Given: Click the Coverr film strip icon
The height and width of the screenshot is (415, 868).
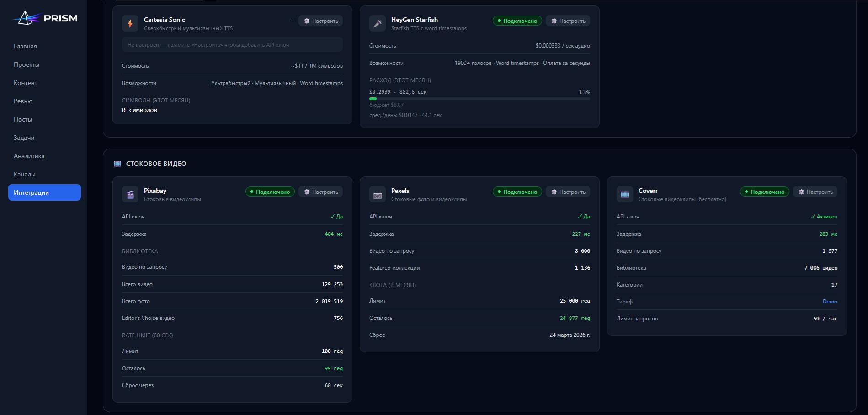Looking at the screenshot, I should coord(625,194).
